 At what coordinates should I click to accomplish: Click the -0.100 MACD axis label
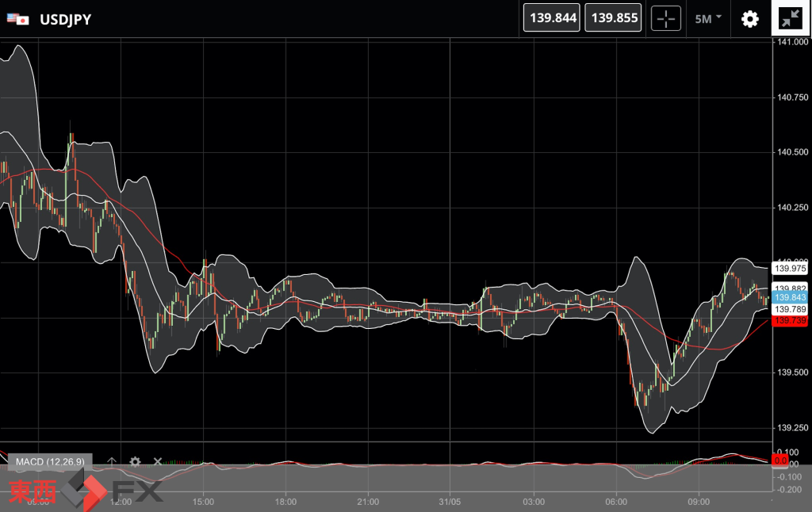pyautogui.click(x=791, y=477)
